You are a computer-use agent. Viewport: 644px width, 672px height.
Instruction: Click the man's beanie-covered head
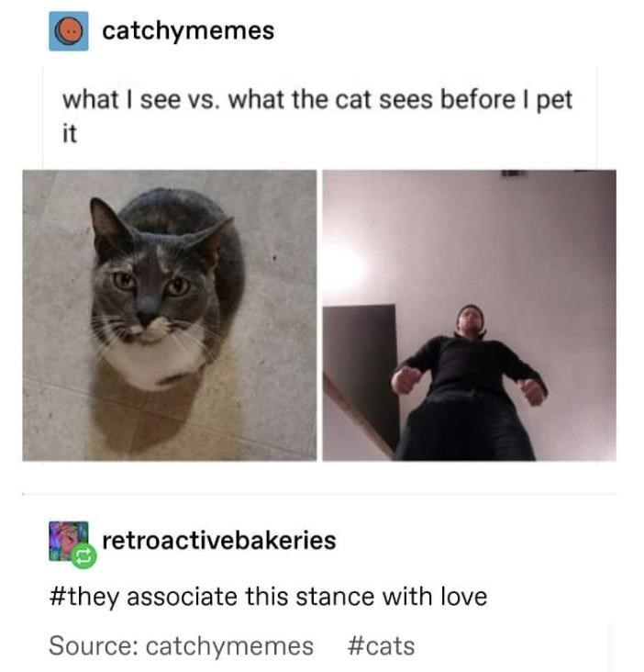coord(470,320)
